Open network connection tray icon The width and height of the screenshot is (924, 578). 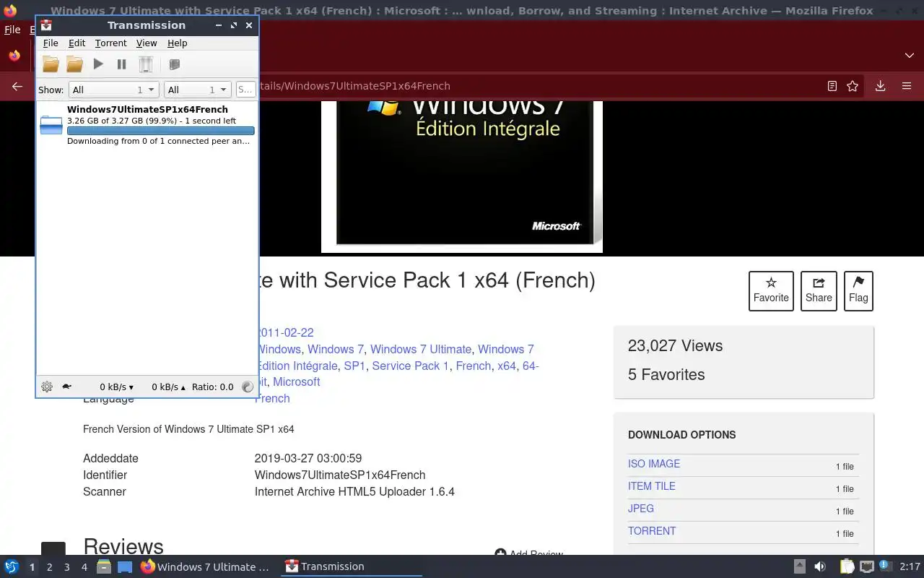[x=866, y=567]
